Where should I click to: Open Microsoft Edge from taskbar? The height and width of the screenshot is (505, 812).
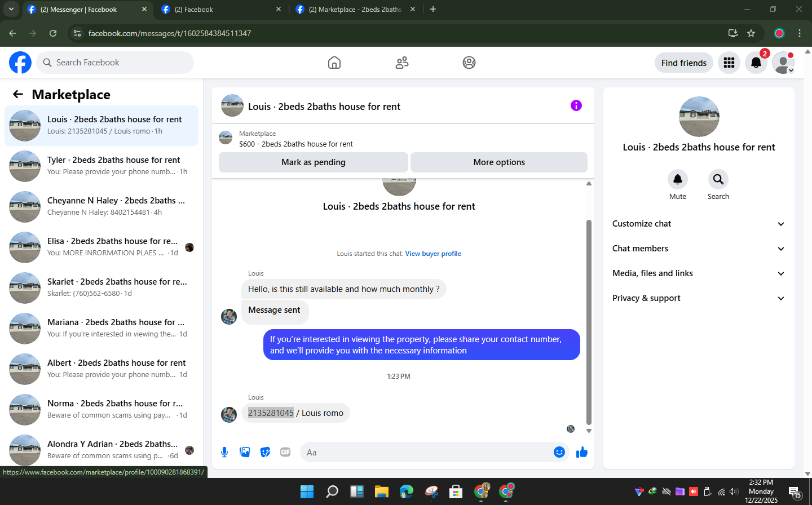pyautogui.click(x=407, y=491)
